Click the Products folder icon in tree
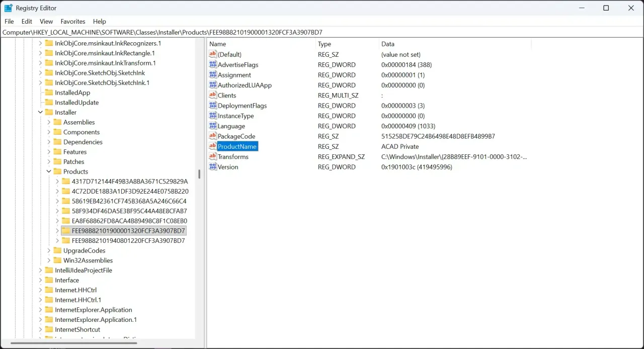This screenshot has height=349, width=644. click(57, 171)
